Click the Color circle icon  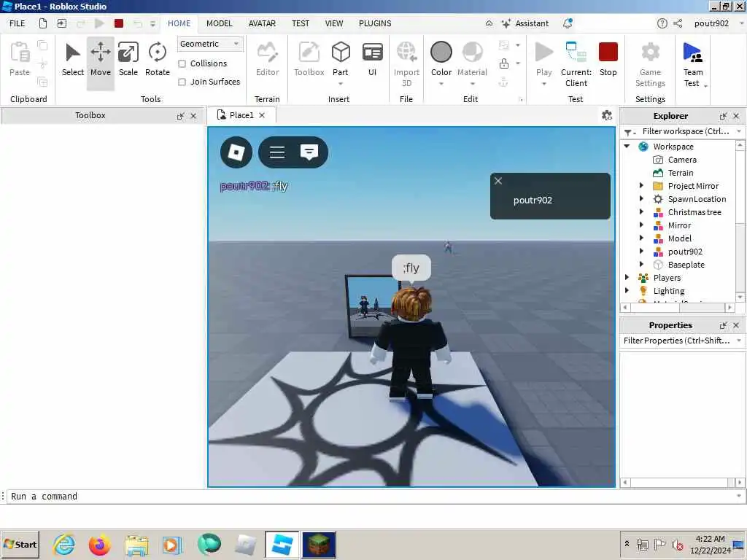pyautogui.click(x=441, y=52)
